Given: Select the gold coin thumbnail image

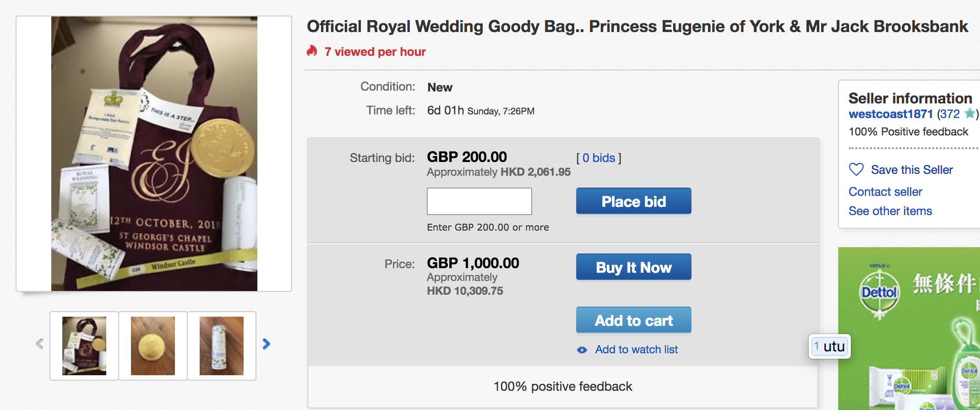Looking at the screenshot, I should 153,346.
